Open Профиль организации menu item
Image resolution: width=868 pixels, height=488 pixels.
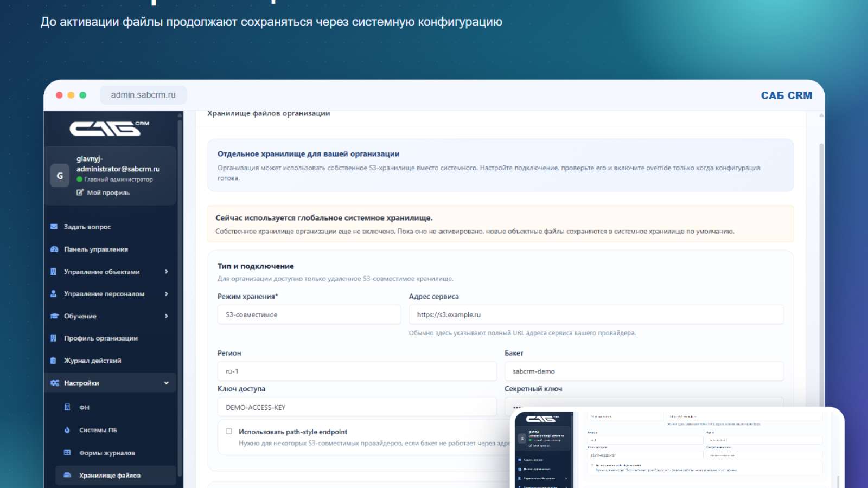coord(110,338)
